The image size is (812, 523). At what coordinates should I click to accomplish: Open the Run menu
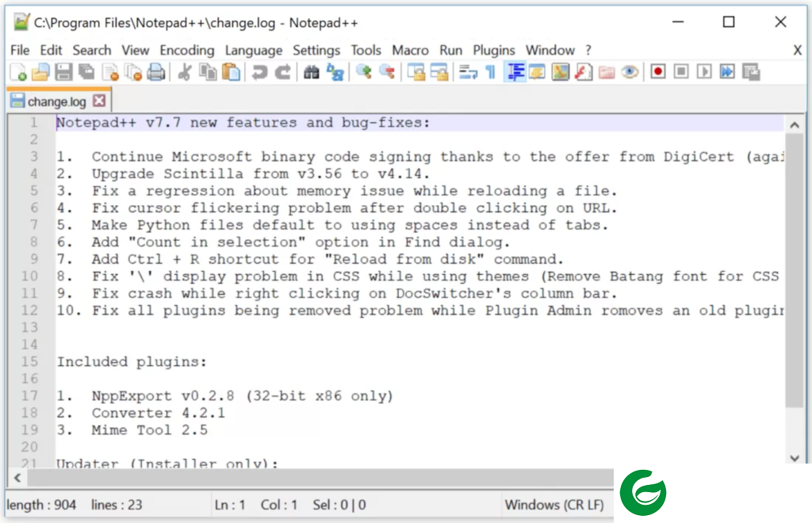(450, 50)
